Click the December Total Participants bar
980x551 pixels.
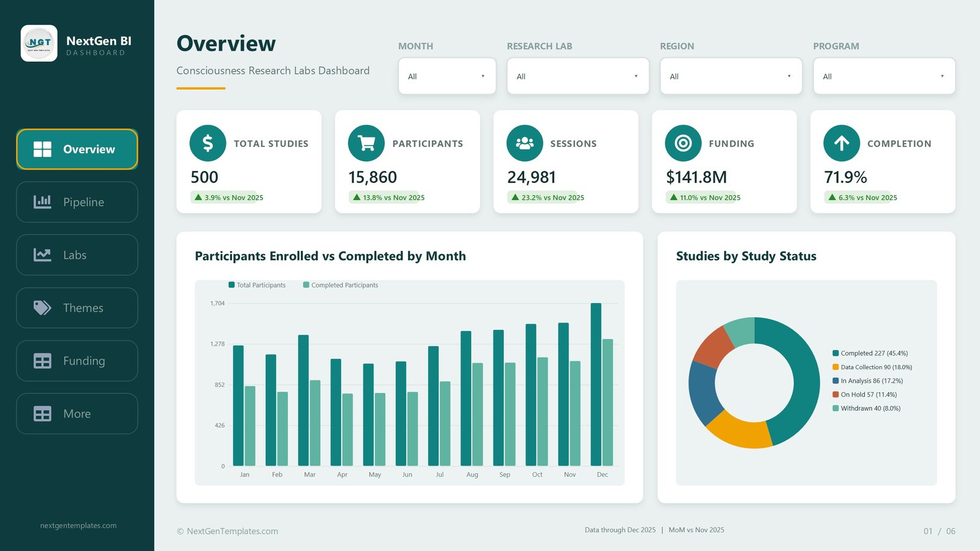(x=596, y=384)
